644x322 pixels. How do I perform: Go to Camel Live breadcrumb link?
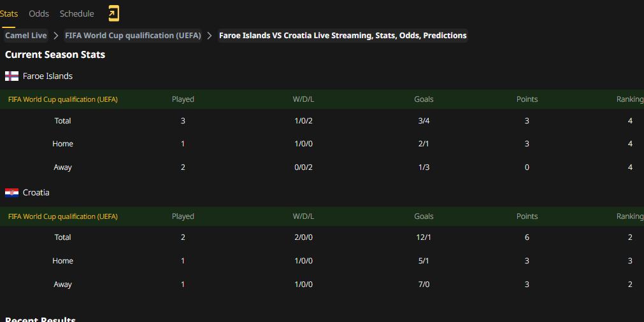coord(26,36)
